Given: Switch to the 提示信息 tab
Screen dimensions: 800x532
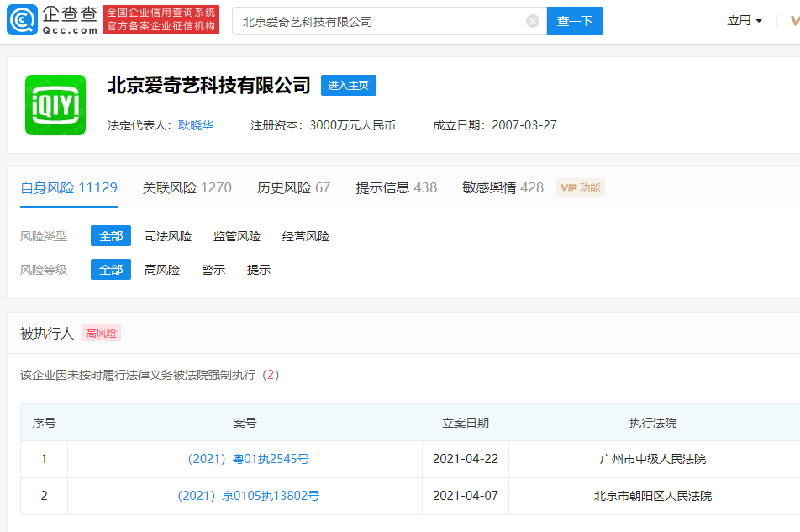Looking at the screenshot, I should [397, 187].
